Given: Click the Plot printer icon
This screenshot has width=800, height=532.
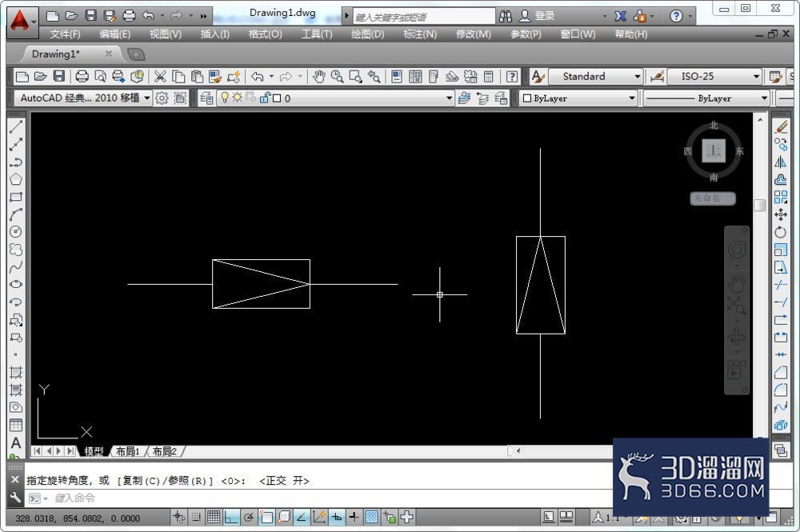Looking at the screenshot, I should tap(82, 77).
